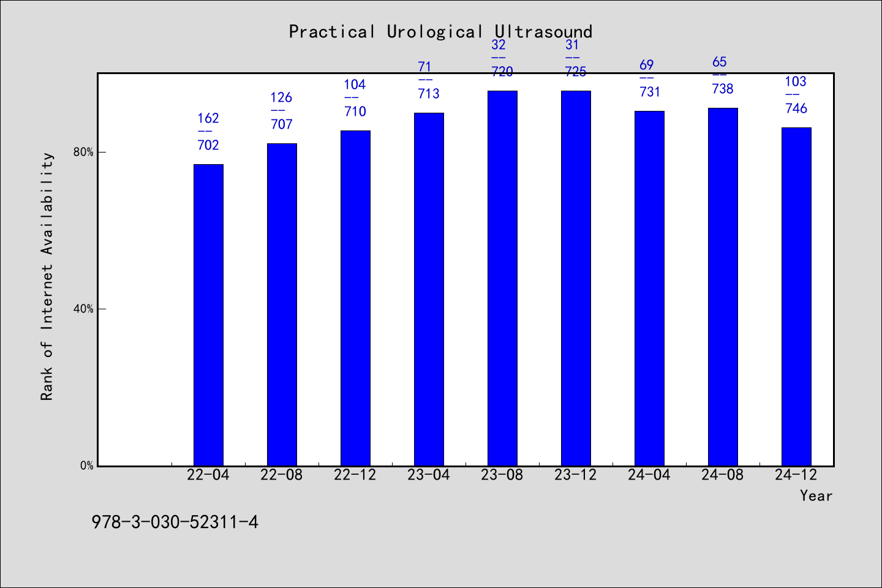Select the bar for 23-04
This screenshot has height=588, width=882.
429,289
